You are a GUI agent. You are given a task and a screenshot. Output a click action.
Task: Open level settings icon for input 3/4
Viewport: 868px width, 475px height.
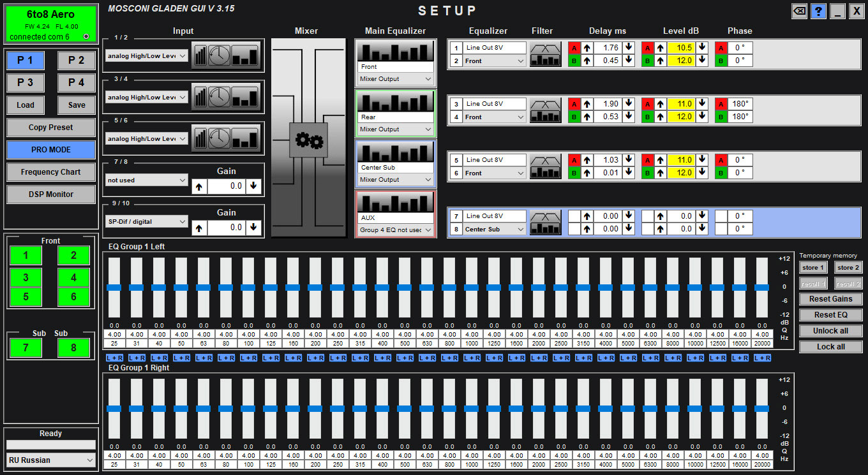[x=201, y=97]
